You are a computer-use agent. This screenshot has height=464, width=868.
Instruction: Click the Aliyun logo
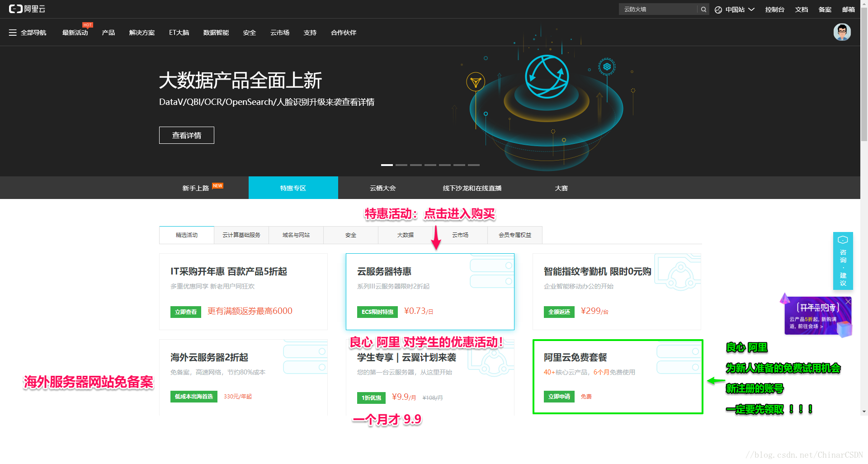tap(27, 9)
